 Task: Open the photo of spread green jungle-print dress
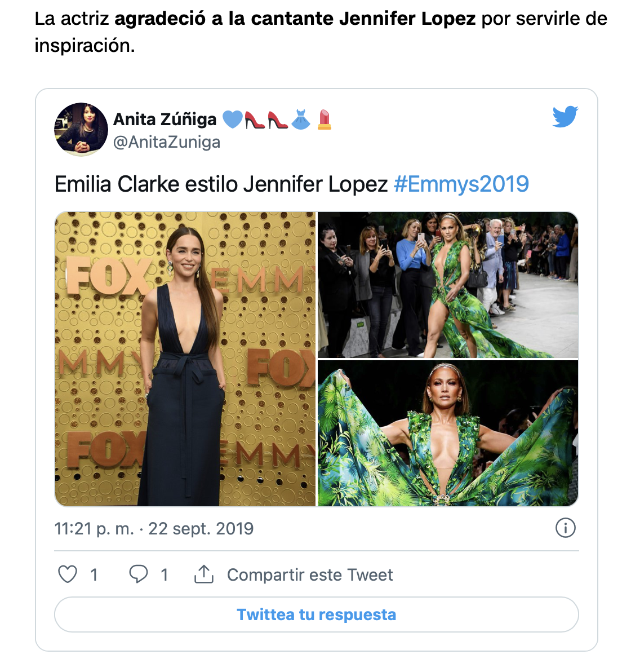click(x=448, y=433)
